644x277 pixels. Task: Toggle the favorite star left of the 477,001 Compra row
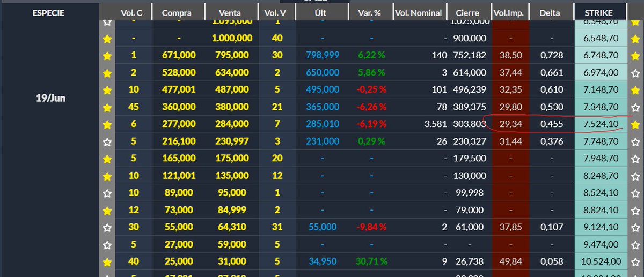tap(107, 89)
